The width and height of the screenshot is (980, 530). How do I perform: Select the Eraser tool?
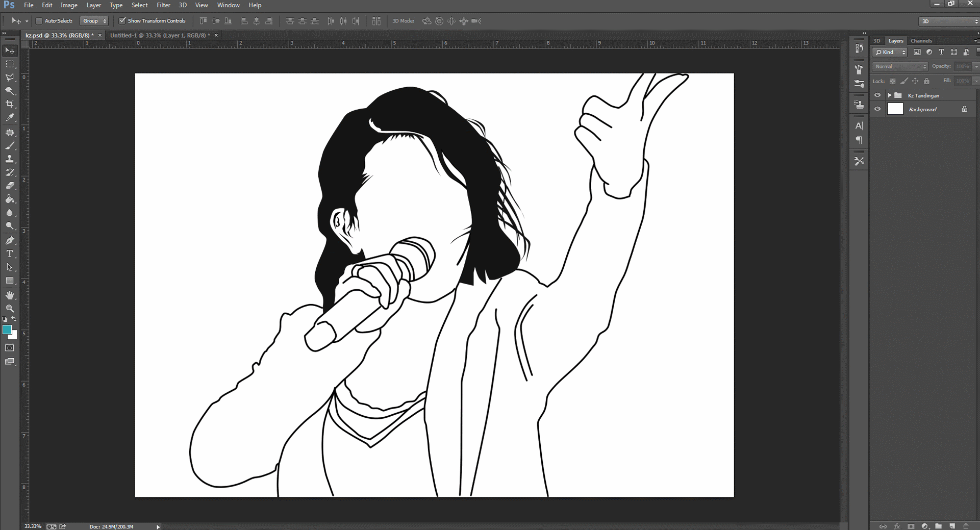[x=10, y=186]
